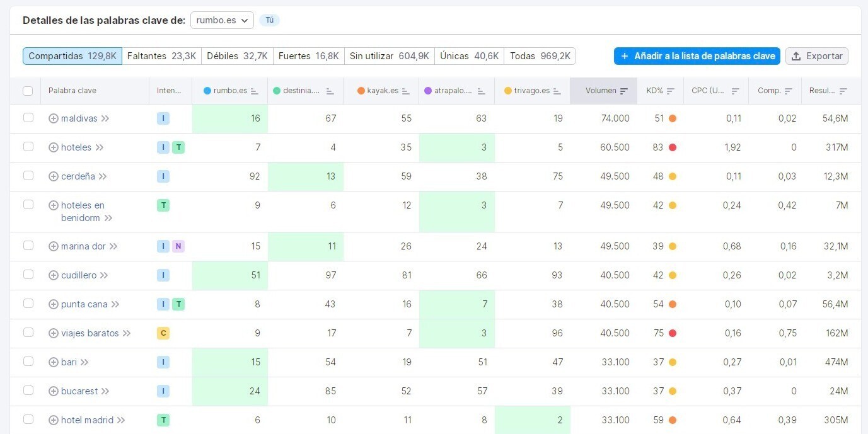Image resolution: width=868 pixels, height=434 pixels.
Task: Check the cudillero row checkbox
Action: [x=28, y=275]
